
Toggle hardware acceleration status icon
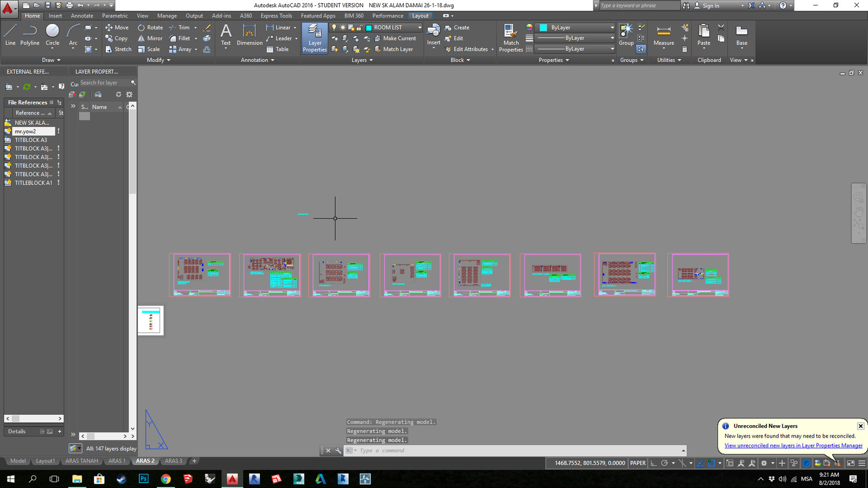(806, 463)
